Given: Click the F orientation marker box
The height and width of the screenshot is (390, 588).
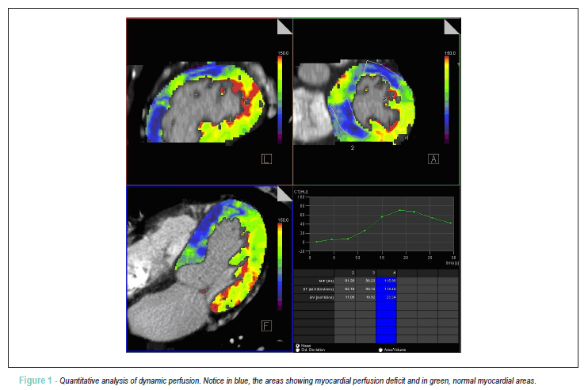Looking at the screenshot, I should (266, 326).
